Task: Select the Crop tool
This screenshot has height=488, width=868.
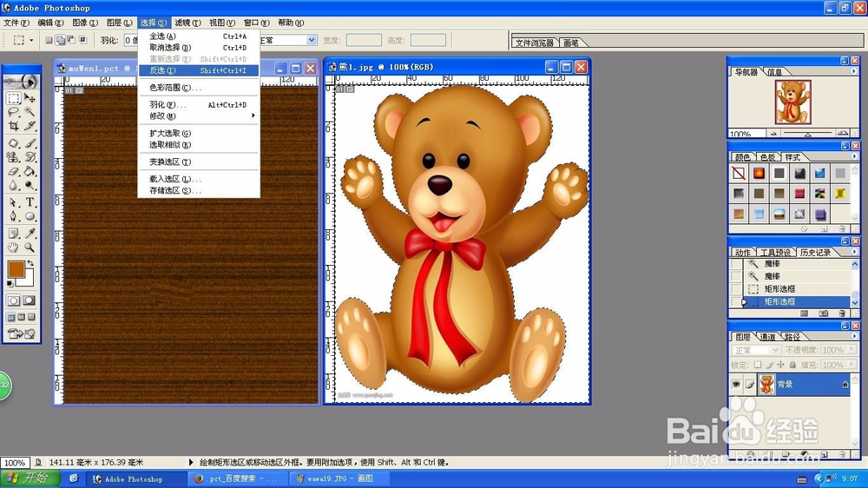Action: (x=14, y=126)
